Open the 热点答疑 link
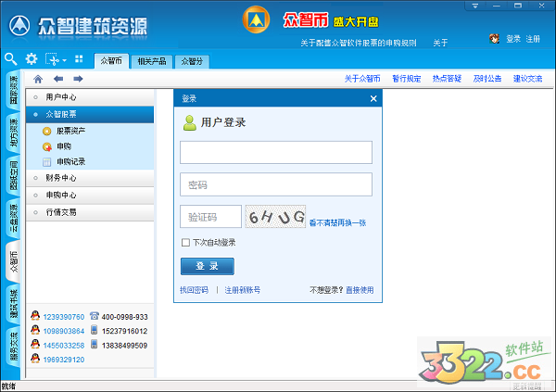556x392 pixels. point(447,79)
